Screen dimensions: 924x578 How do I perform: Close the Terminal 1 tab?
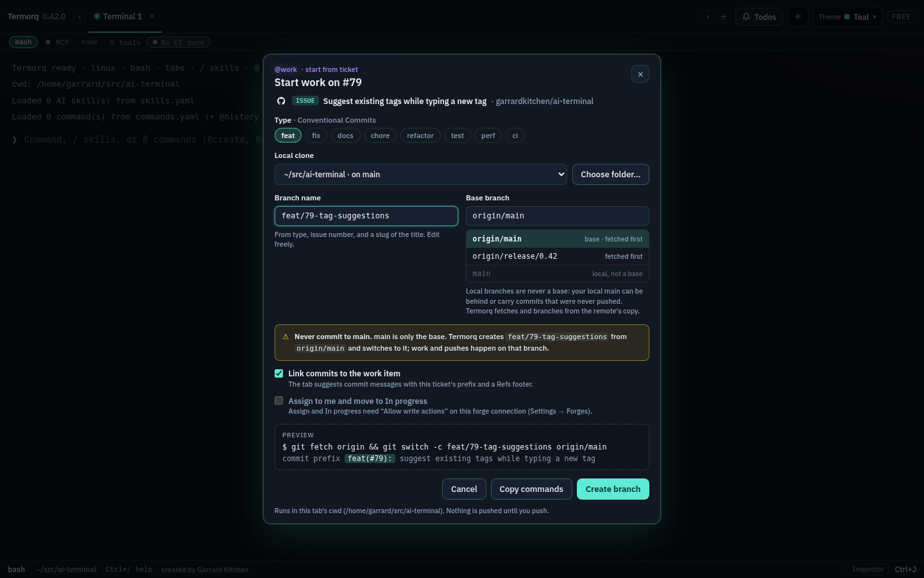[152, 16]
